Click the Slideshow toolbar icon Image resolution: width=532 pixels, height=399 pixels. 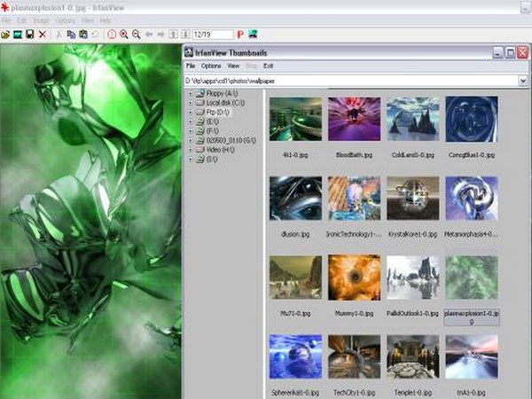(17, 34)
